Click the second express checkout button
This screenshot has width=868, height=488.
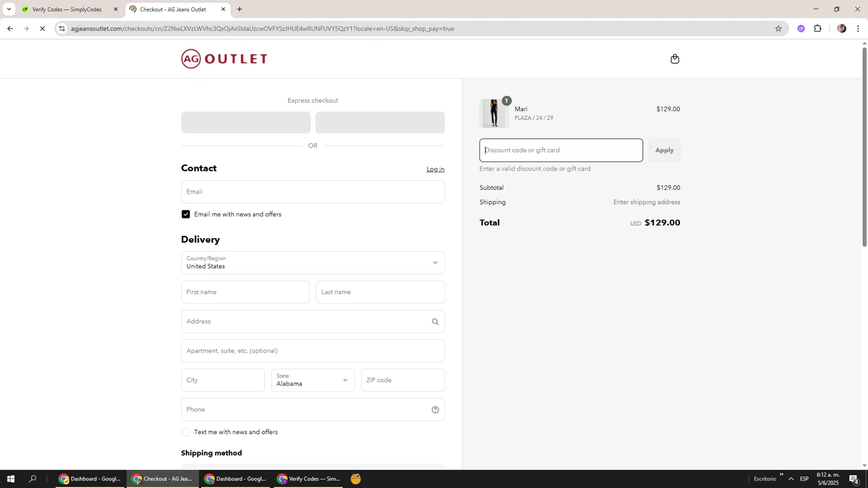[x=380, y=123]
